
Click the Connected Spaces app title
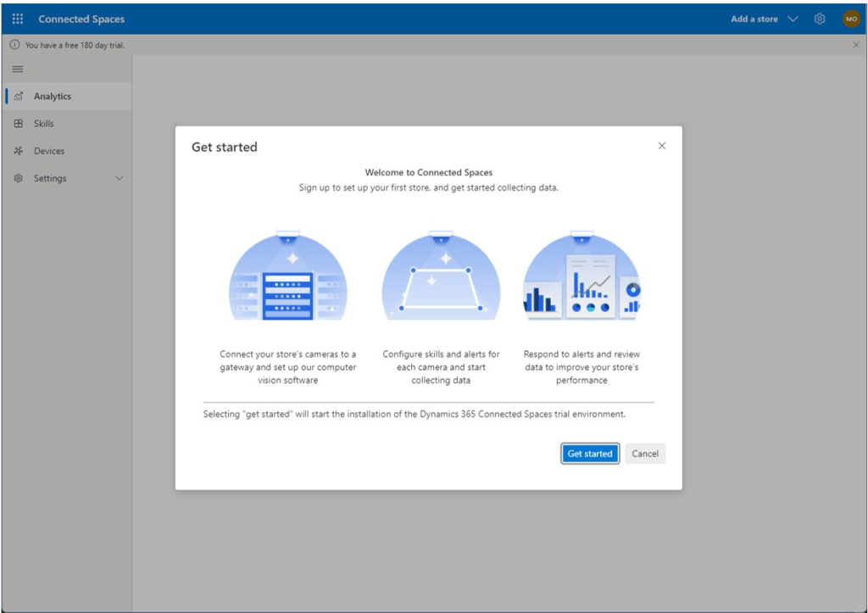click(x=81, y=19)
